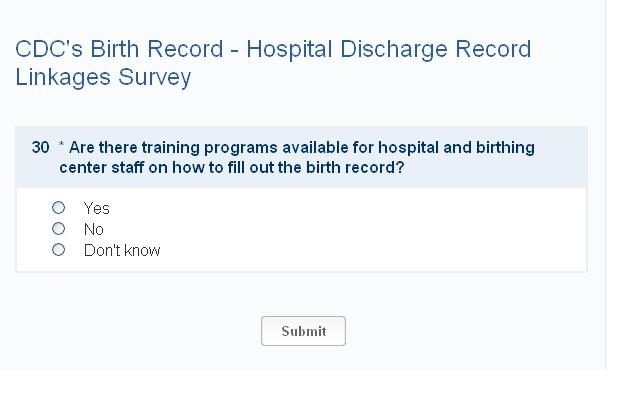Click the Yes answer label
640x400 pixels.
[x=97, y=208]
